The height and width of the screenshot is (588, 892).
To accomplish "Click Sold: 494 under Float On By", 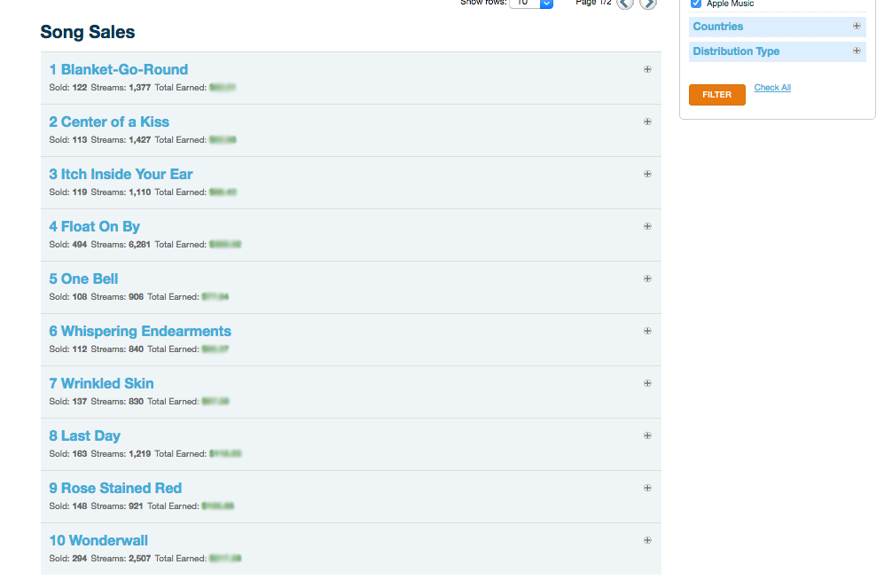I will point(68,245).
